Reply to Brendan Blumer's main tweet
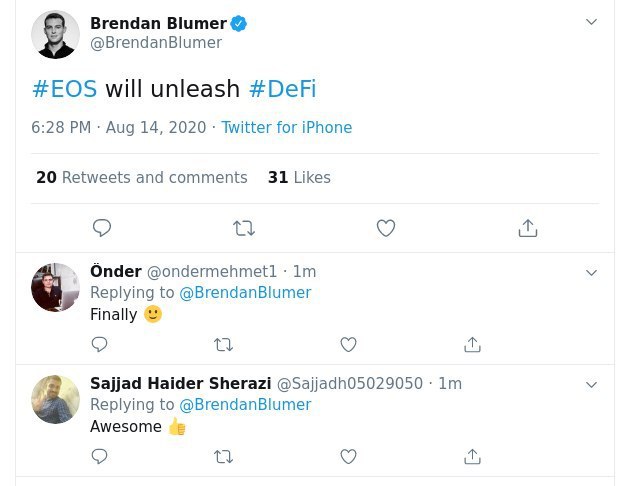 102,228
